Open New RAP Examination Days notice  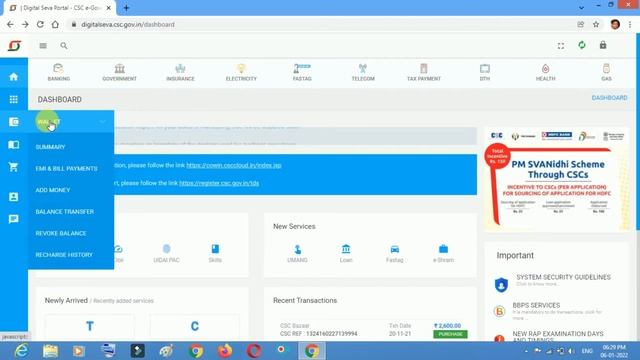tap(558, 336)
